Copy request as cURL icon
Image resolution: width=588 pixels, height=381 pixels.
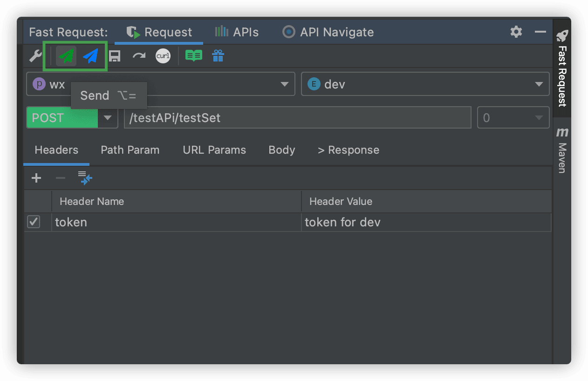pos(163,56)
